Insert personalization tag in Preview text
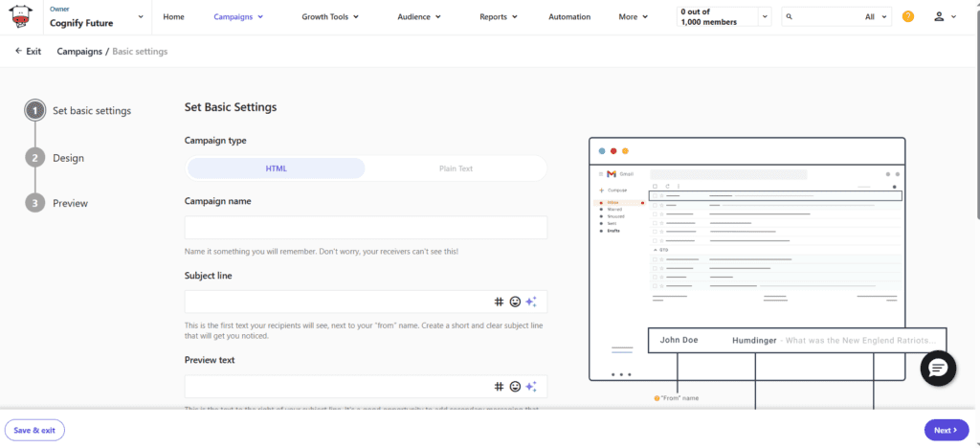 pos(499,386)
